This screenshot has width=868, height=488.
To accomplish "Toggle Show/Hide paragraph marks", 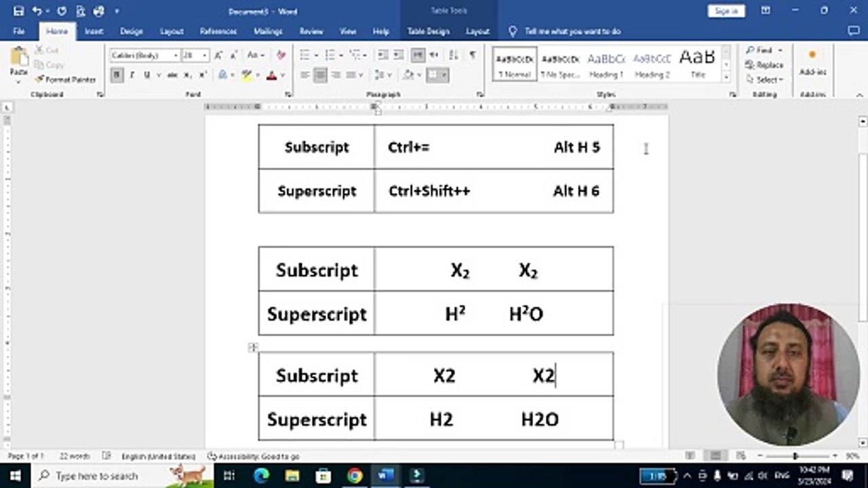I will click(x=473, y=56).
